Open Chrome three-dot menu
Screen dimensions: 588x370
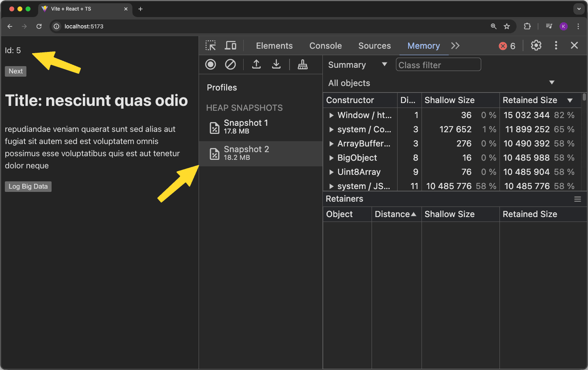tap(578, 26)
